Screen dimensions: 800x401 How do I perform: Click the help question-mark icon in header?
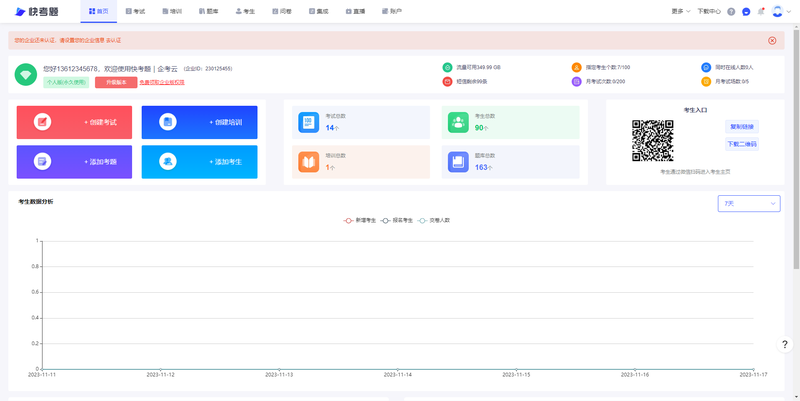click(x=731, y=11)
